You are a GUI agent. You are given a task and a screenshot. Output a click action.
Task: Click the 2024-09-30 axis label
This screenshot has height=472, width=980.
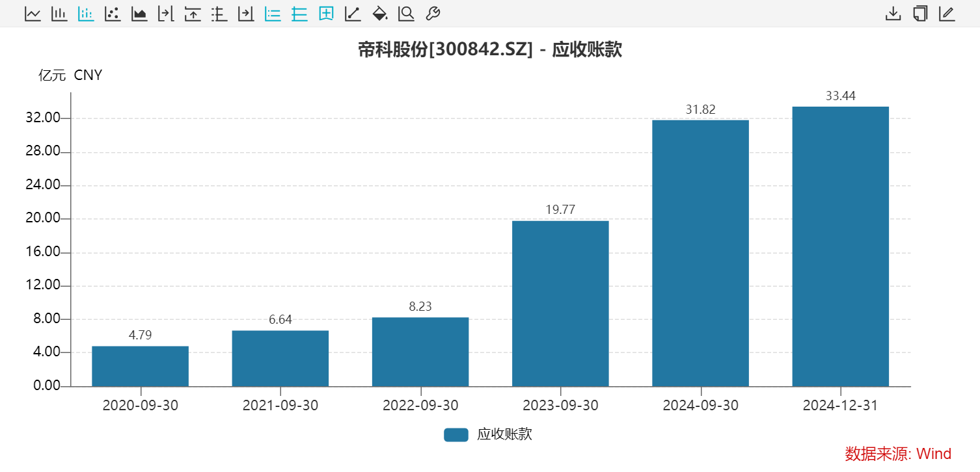point(701,405)
